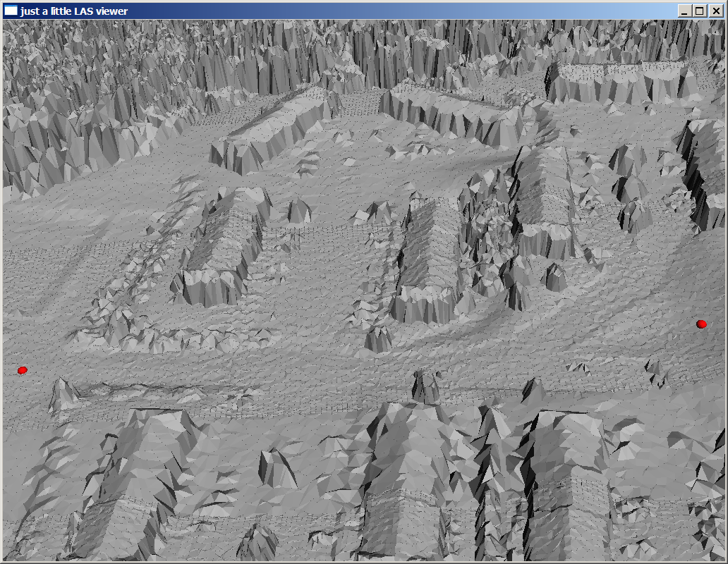Click the window system icon in title bar
Viewport: 728px width, 564px height.
point(11,11)
